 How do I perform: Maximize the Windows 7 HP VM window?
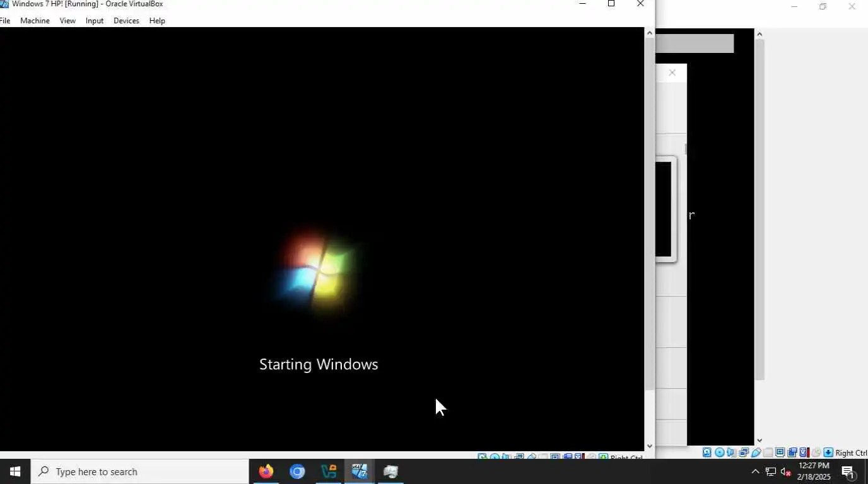(611, 4)
